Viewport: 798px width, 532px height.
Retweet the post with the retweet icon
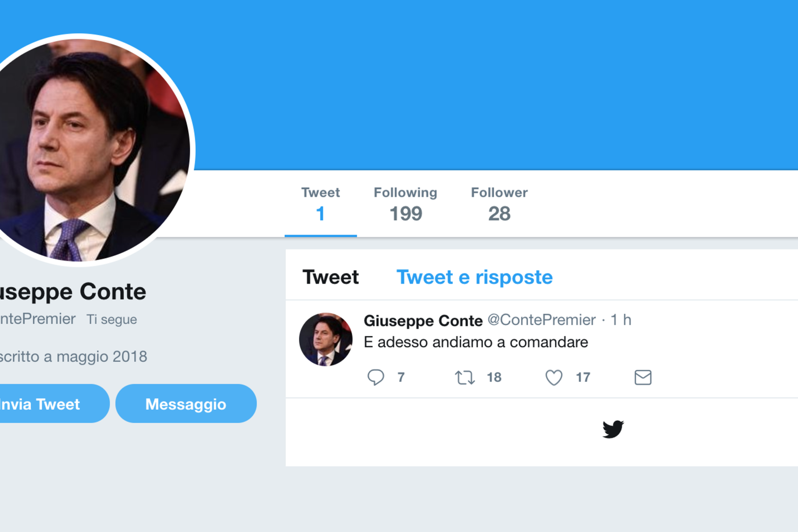tap(464, 378)
